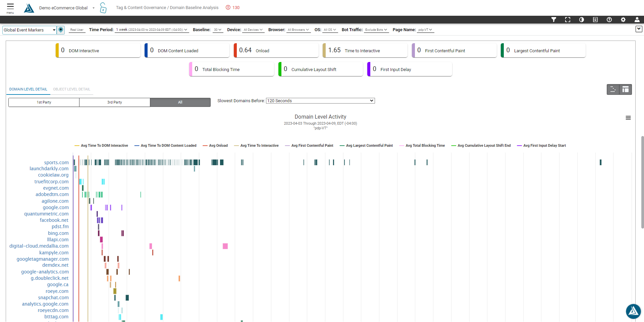Open the Time Period dropdown
The height and width of the screenshot is (322, 644).
pyautogui.click(x=151, y=30)
